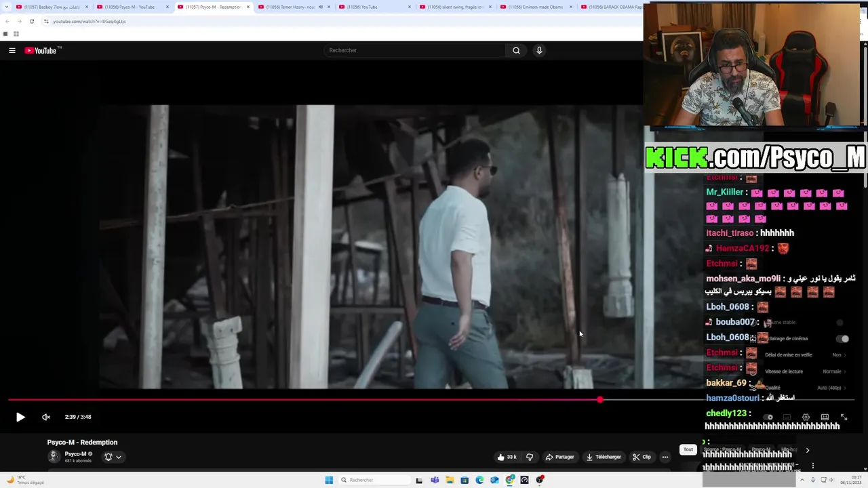868x488 pixels.
Task: Toggle the autoplay switch in the player bar
Action: pyautogui.click(x=768, y=417)
